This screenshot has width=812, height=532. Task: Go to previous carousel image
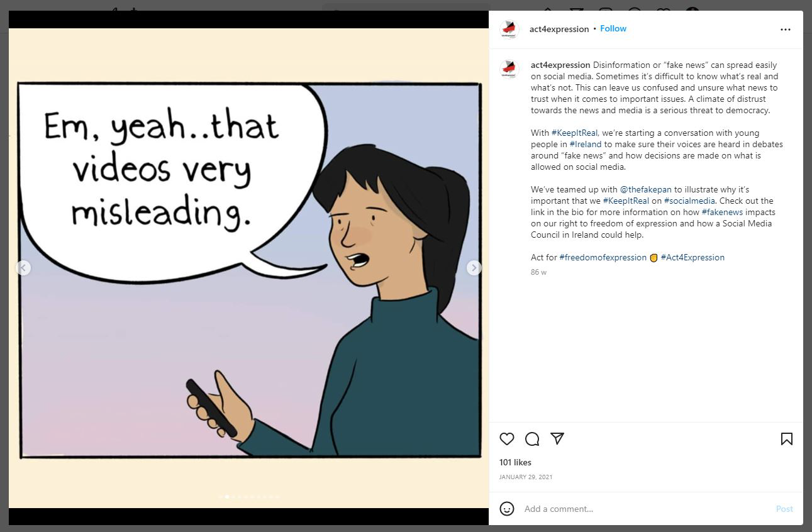point(23,268)
